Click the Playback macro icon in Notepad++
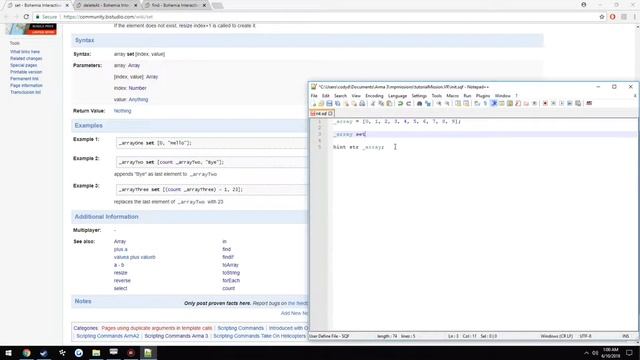 (x=561, y=103)
